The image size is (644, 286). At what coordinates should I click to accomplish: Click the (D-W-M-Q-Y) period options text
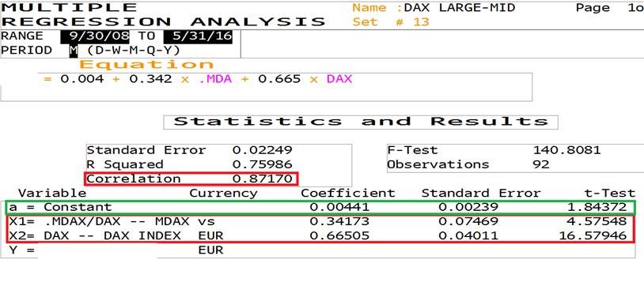point(134,51)
